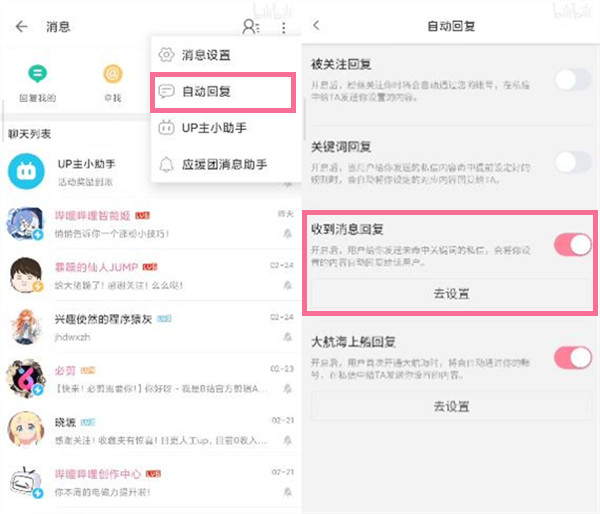
Task: Tap the three-dot more menu
Action: [284, 27]
